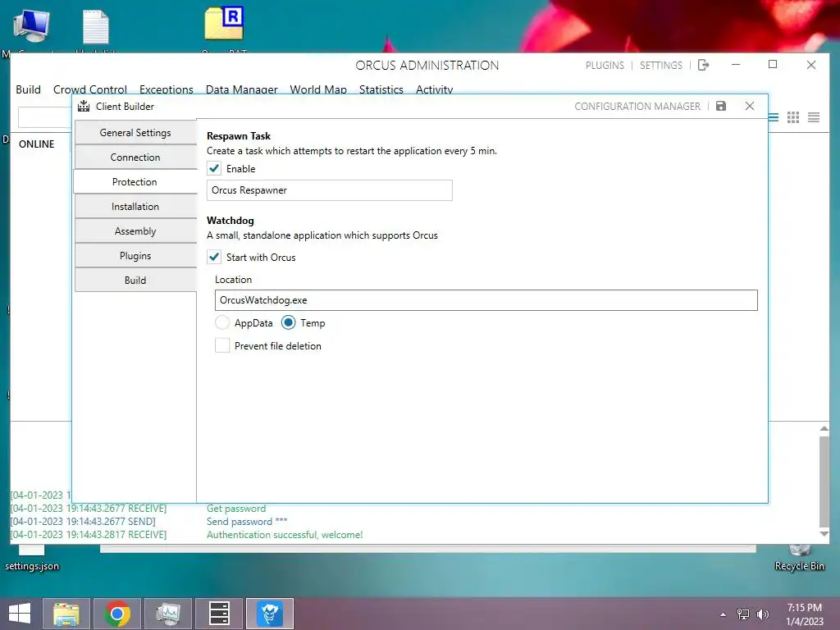Open the Connection tab
Screen dimensions: 840x630
pos(135,157)
